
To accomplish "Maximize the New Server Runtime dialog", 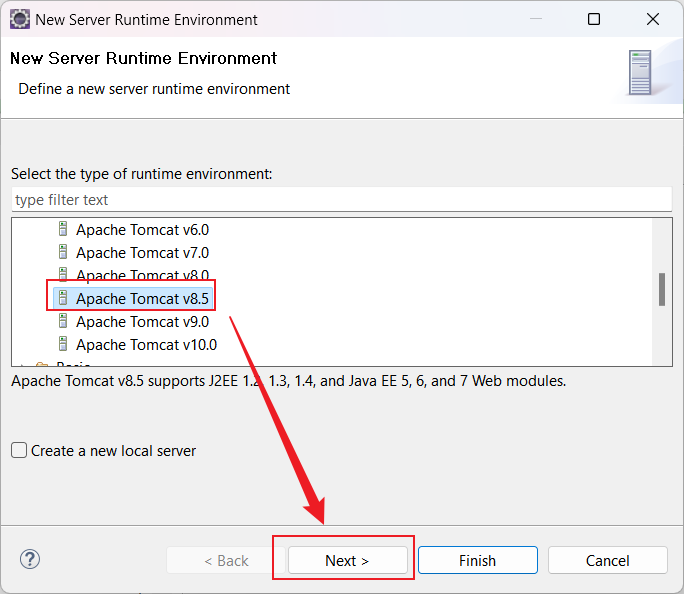I will tap(594, 19).
